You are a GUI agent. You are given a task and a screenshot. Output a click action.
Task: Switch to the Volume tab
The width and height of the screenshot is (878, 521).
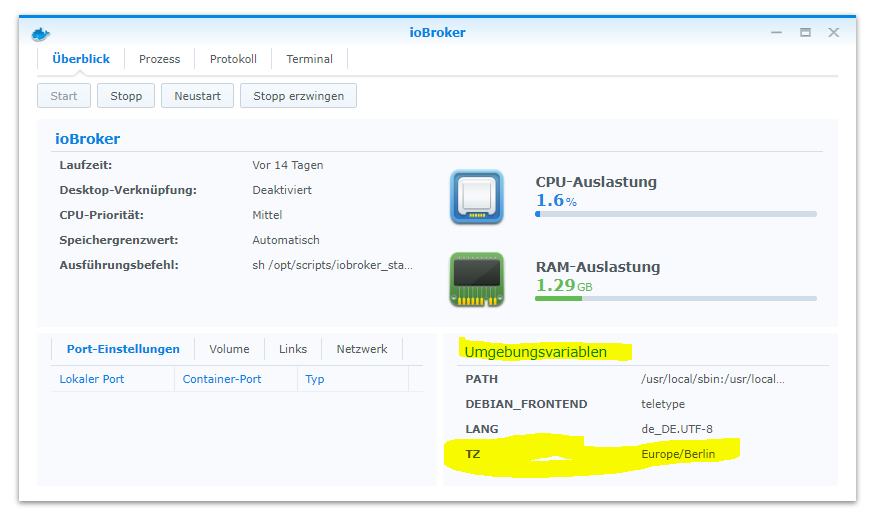pyautogui.click(x=229, y=349)
